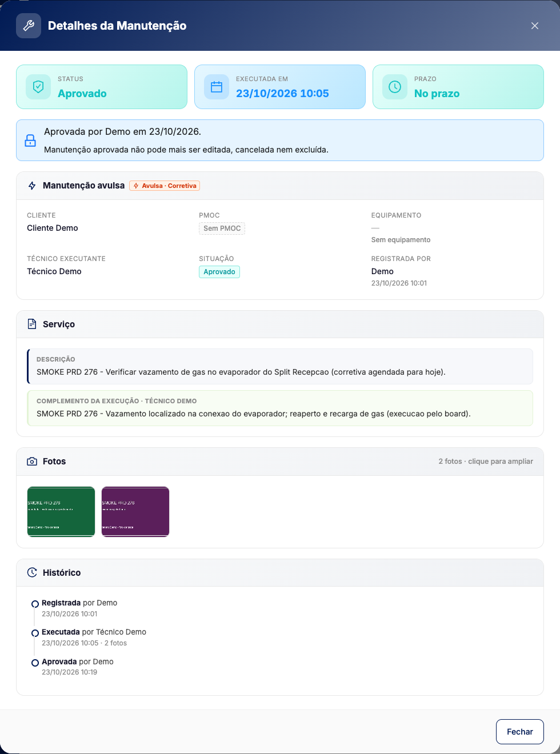The image size is (560, 754).
Task: Open the green photo thumbnail
Action: (61, 512)
